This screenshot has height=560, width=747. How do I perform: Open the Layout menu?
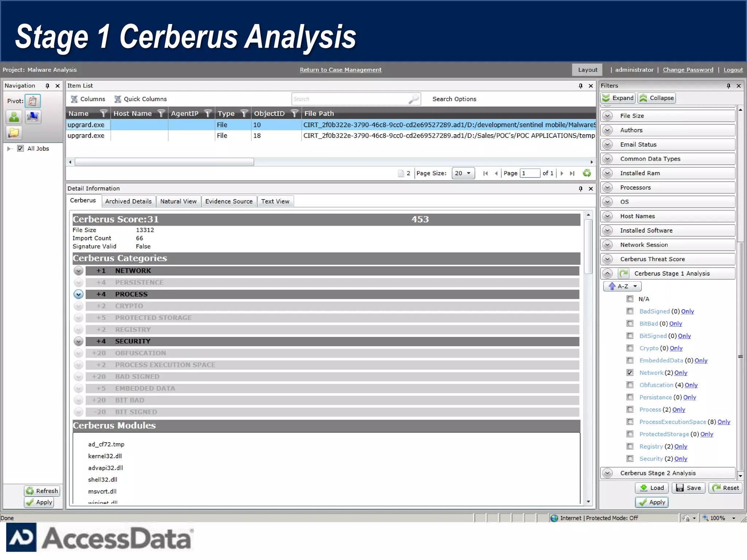coord(588,70)
